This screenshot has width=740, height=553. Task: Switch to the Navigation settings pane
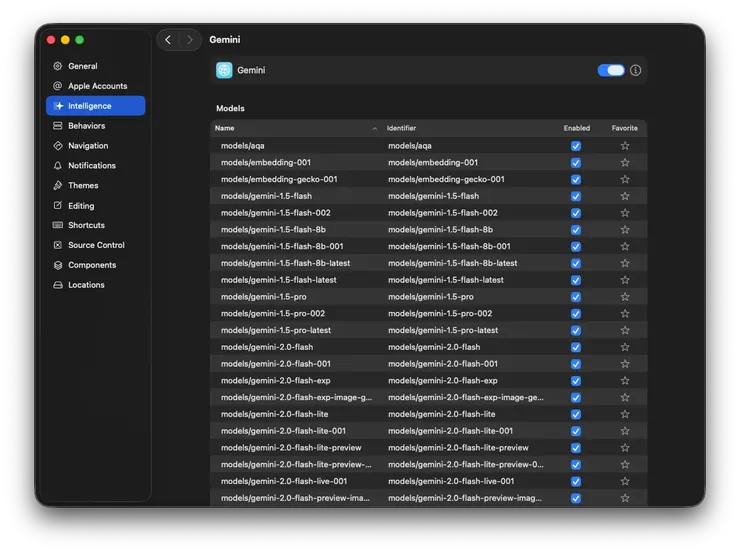click(x=88, y=146)
